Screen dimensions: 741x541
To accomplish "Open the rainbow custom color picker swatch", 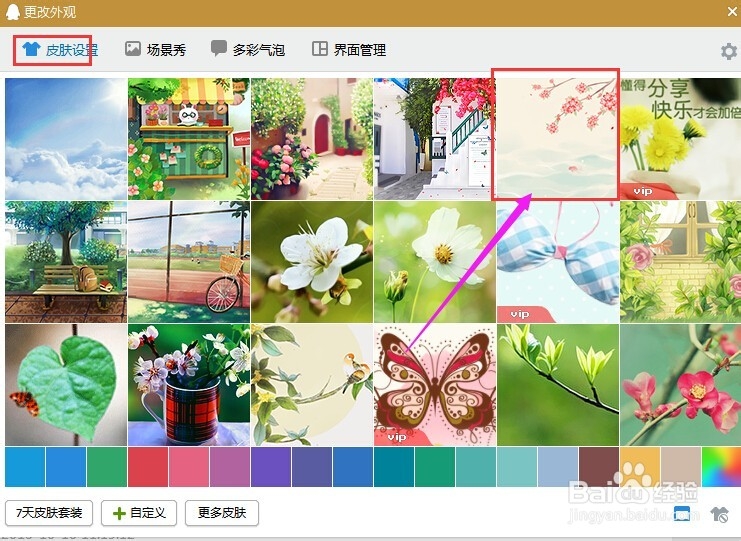I will tap(722, 467).
